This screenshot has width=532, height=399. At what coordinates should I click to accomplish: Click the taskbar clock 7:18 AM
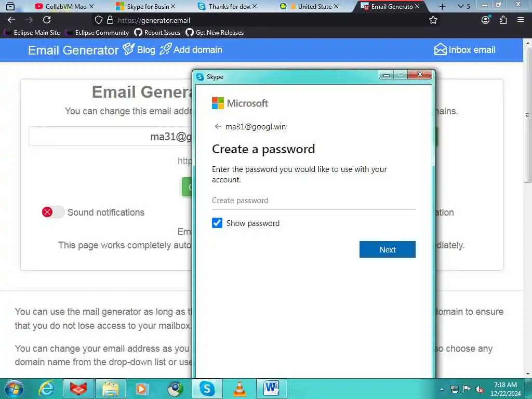tap(506, 389)
